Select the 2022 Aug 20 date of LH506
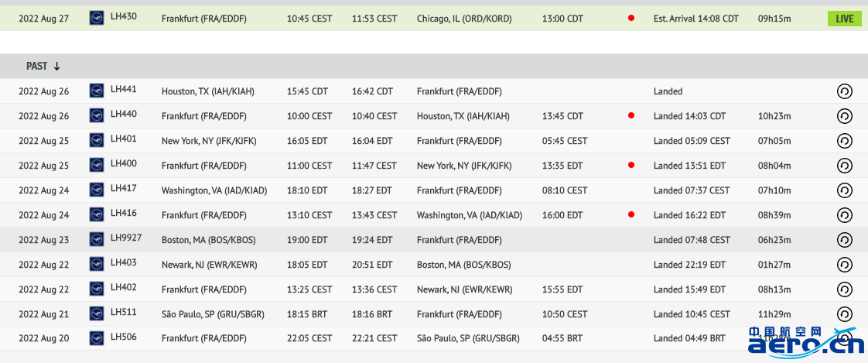The width and height of the screenshot is (868, 363). point(44,338)
